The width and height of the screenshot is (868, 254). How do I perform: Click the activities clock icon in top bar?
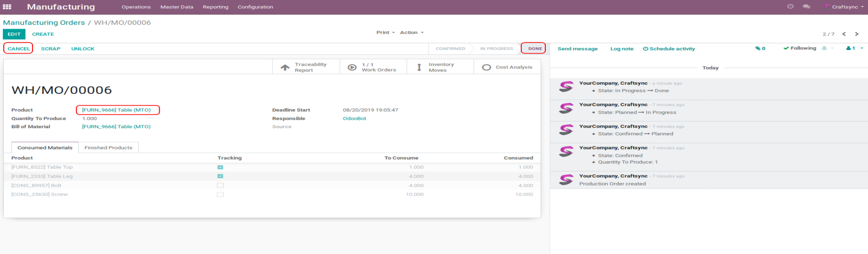pos(790,7)
